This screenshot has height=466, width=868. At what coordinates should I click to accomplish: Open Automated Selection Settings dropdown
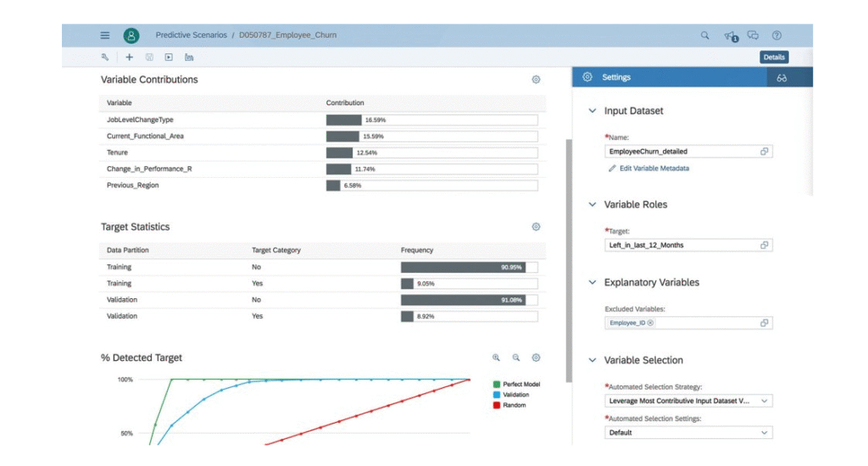point(689,433)
